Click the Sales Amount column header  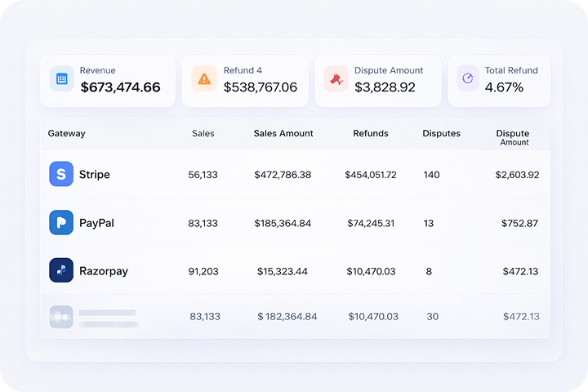coord(283,133)
